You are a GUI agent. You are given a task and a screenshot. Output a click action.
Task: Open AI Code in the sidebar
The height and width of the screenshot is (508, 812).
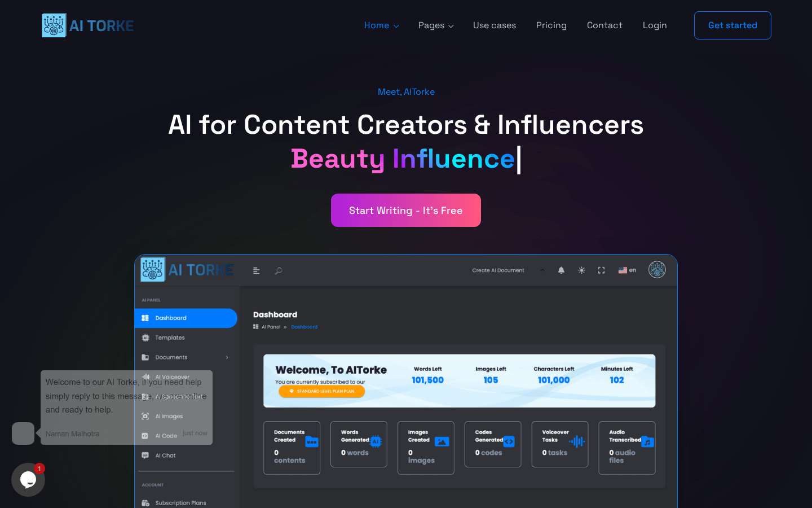pos(166,436)
